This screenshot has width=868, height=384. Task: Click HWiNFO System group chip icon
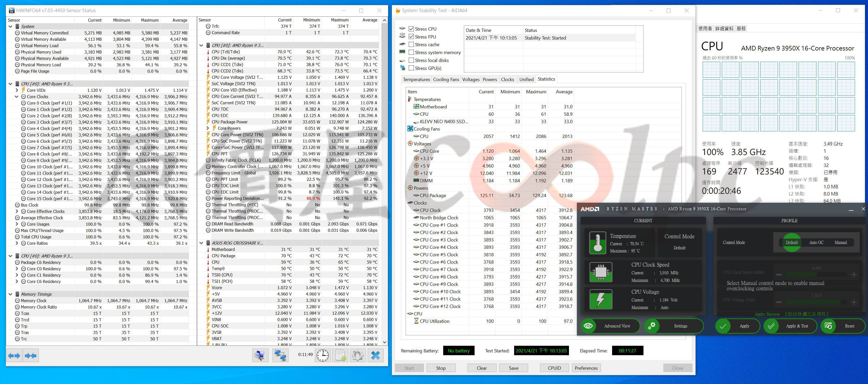(17, 26)
